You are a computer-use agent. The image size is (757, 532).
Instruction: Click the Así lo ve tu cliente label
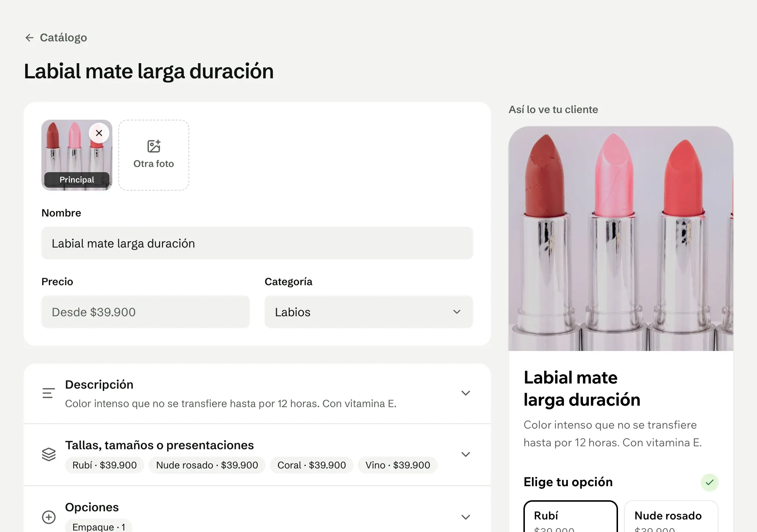point(553,110)
